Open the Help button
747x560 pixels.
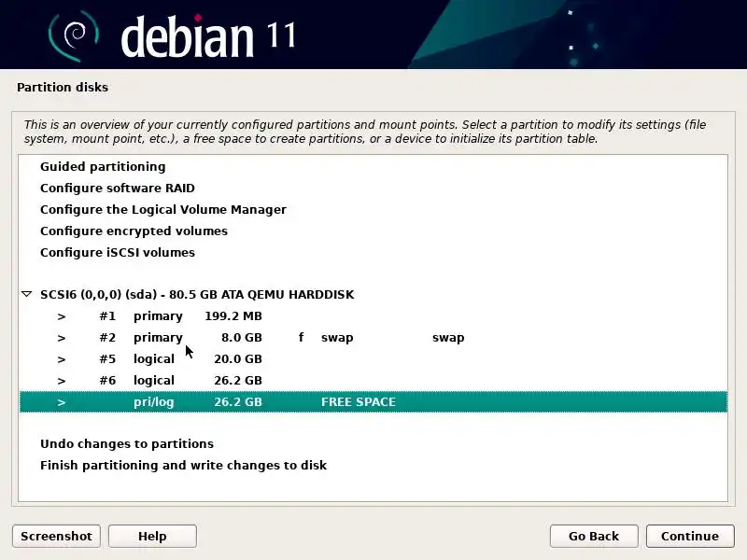152,536
